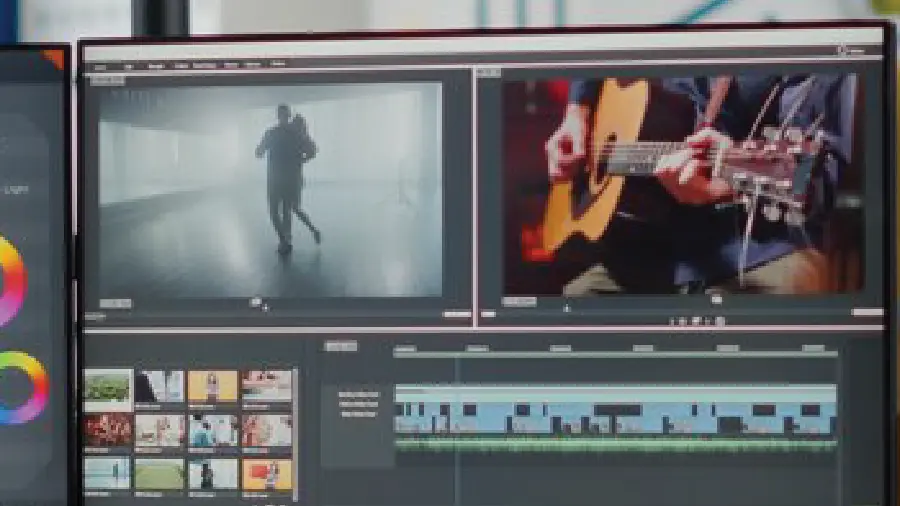Click the timeline playhead line

click(x=457, y=400)
